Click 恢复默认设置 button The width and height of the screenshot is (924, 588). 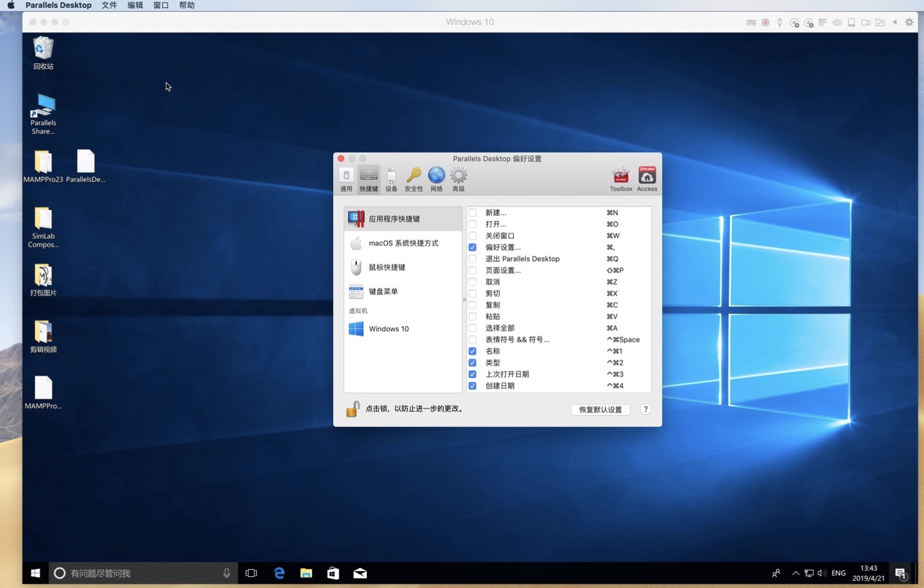[600, 410]
